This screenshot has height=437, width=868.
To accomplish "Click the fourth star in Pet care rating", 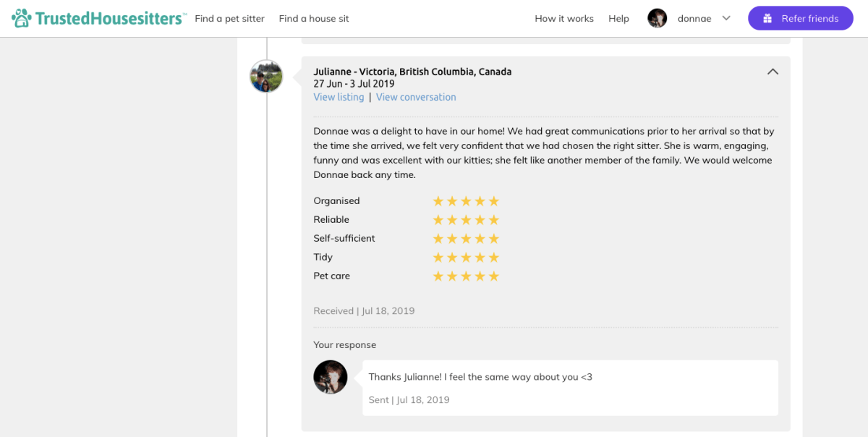I will point(480,276).
